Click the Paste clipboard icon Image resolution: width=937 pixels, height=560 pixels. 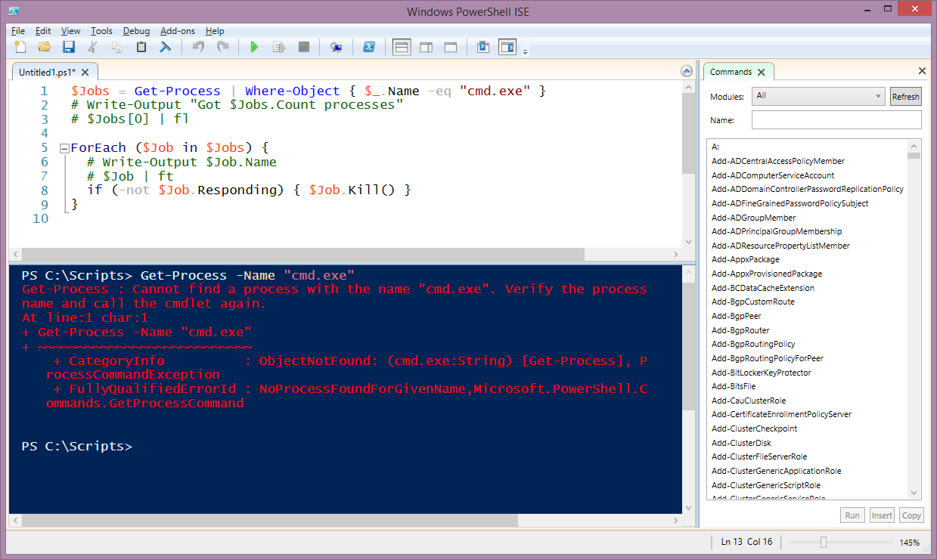[x=141, y=48]
